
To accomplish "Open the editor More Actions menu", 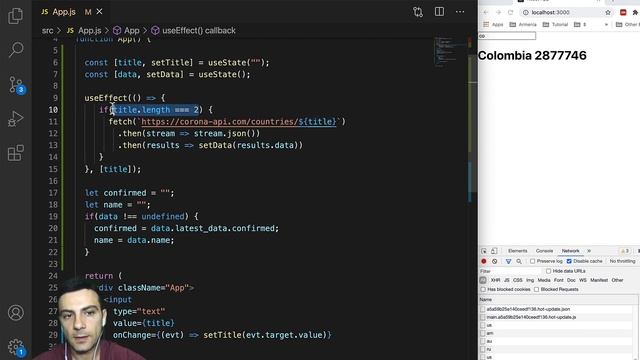I will pyautogui.click(x=460, y=12).
